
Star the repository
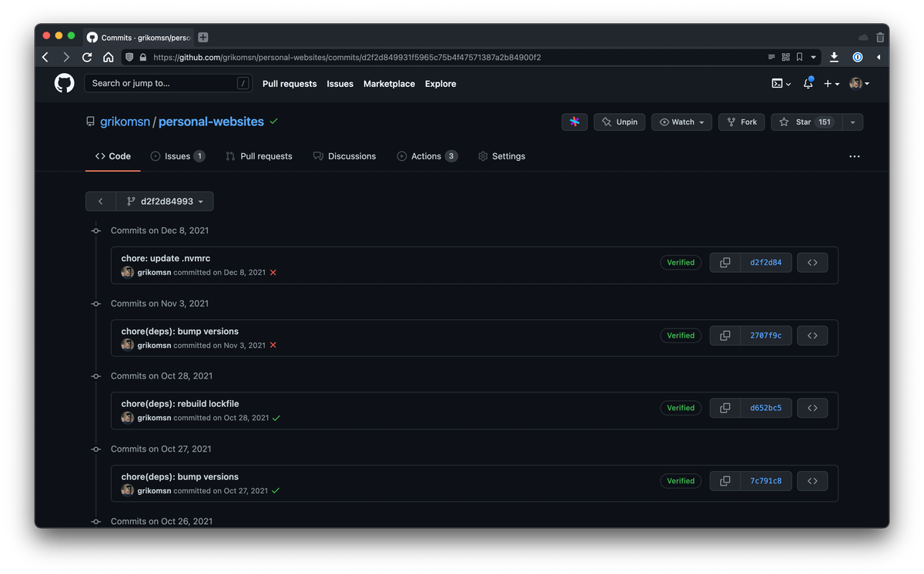(x=806, y=122)
